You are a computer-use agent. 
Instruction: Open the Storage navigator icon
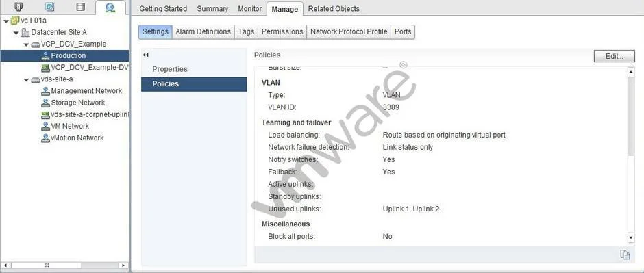(81, 7)
